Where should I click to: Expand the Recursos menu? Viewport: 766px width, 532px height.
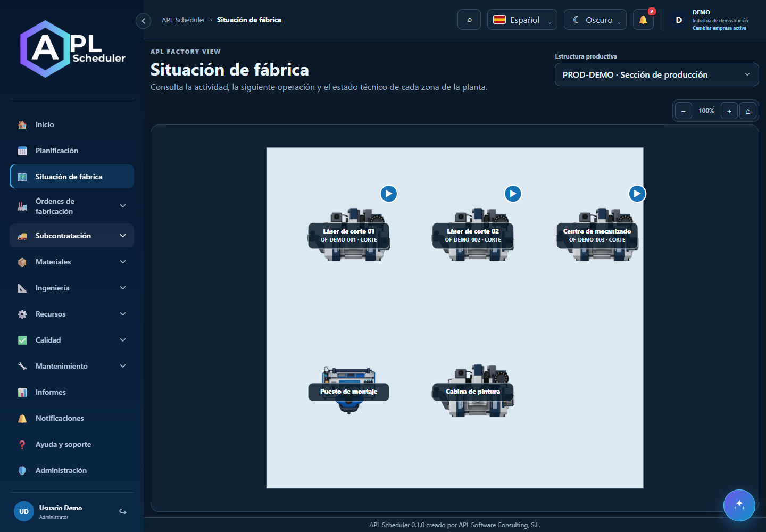point(72,314)
